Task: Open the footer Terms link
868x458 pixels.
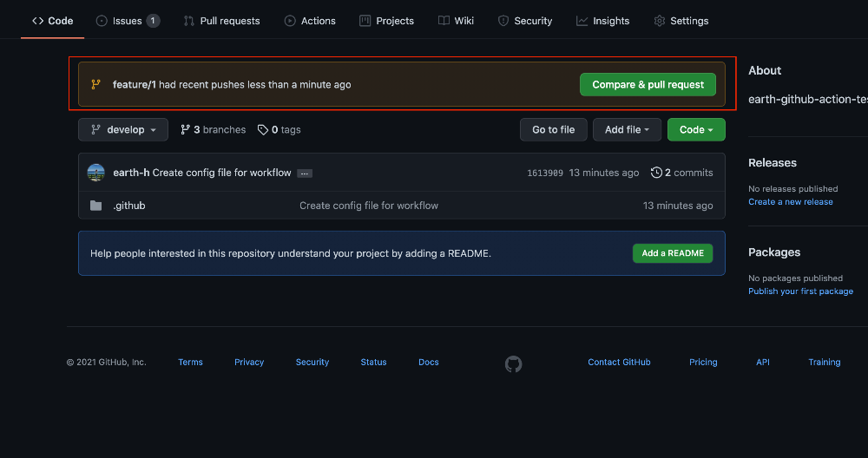Action: [190, 363]
